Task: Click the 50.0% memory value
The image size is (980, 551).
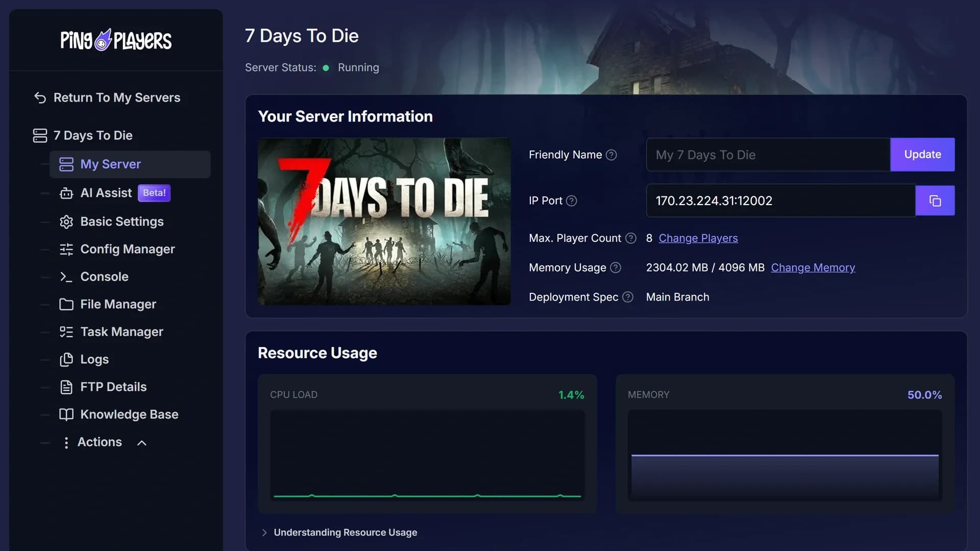Action: pyautogui.click(x=924, y=395)
